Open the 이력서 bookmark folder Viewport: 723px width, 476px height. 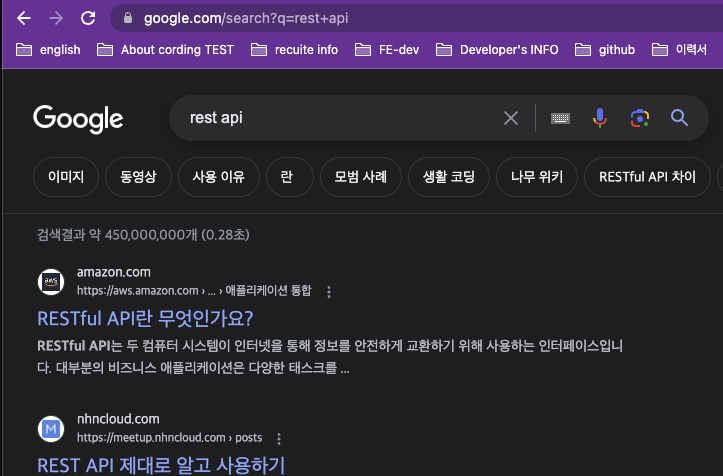679,50
